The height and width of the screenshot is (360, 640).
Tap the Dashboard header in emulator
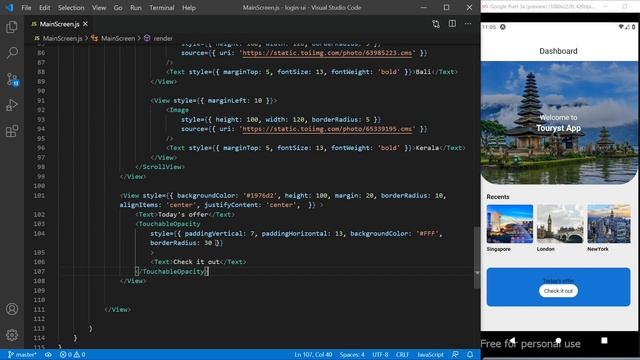(558, 51)
